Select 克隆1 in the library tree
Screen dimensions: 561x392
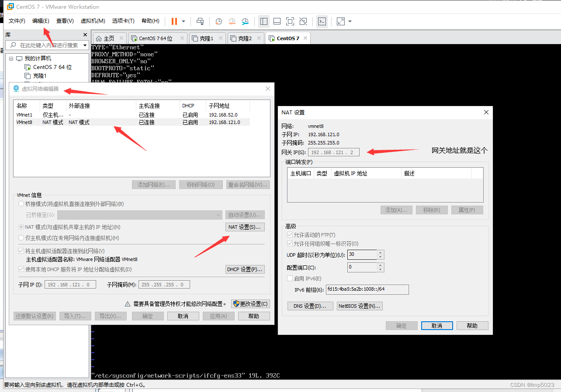40,76
